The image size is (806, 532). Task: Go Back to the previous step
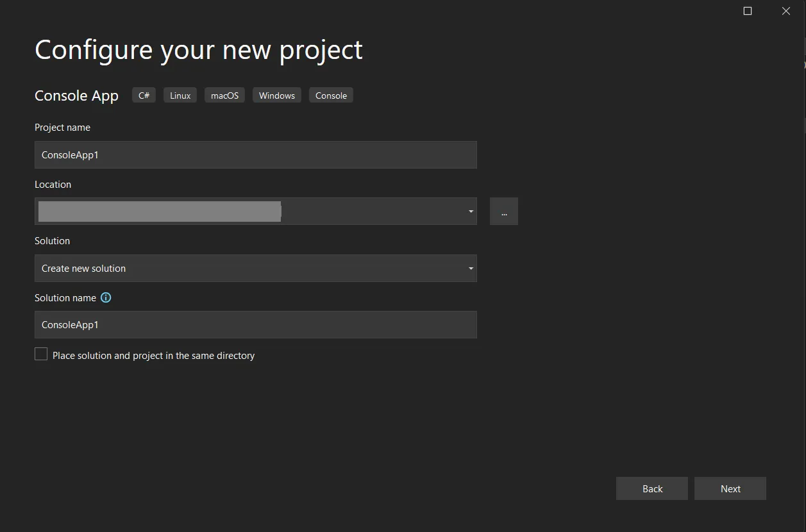(652, 488)
